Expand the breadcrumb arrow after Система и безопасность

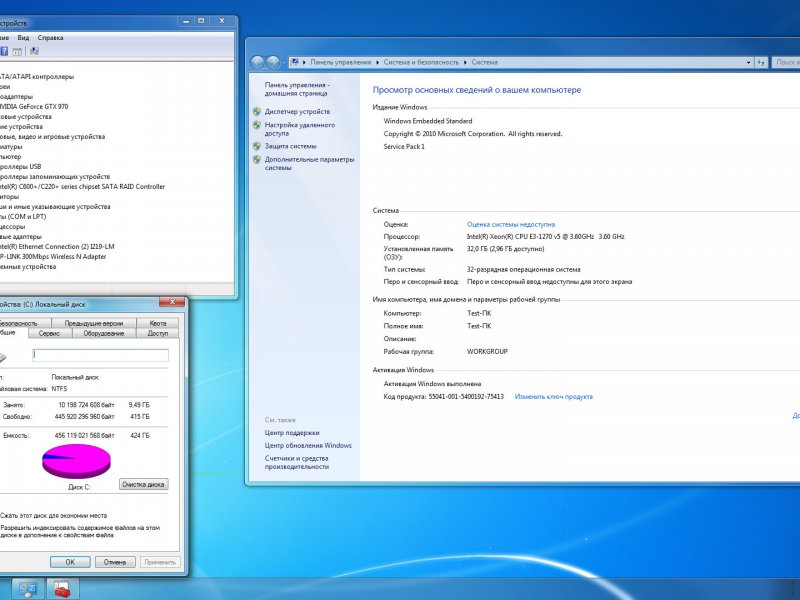pyautogui.click(x=465, y=62)
